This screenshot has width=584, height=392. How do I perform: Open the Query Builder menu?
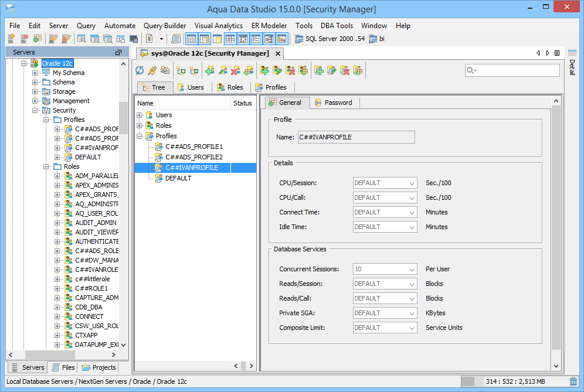(x=165, y=26)
